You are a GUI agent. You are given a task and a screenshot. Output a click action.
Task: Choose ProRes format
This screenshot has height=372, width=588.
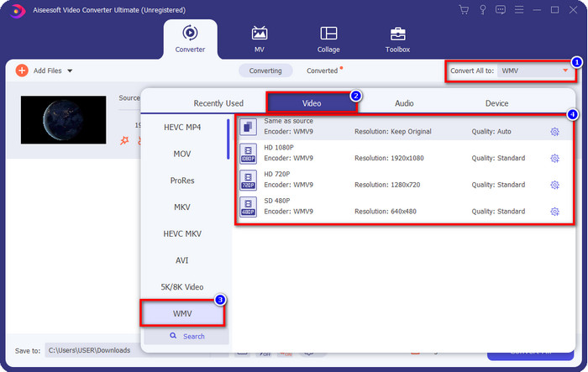point(182,181)
